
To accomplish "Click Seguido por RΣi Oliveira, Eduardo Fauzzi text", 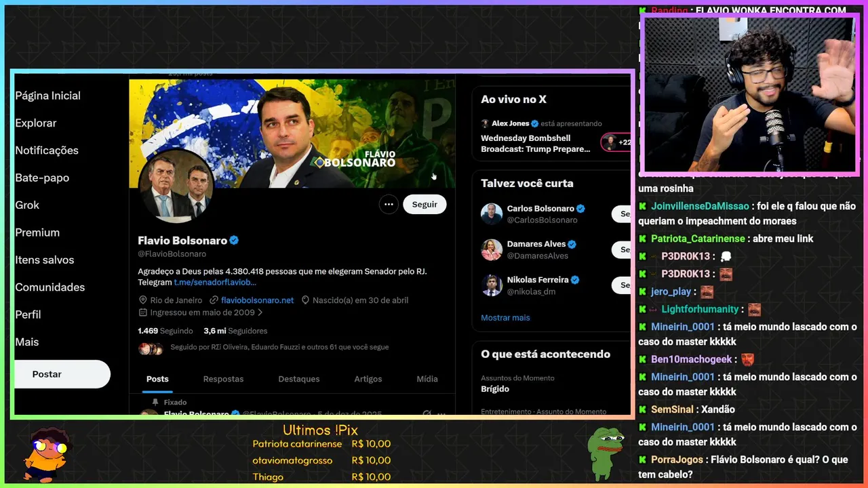I will (x=279, y=347).
